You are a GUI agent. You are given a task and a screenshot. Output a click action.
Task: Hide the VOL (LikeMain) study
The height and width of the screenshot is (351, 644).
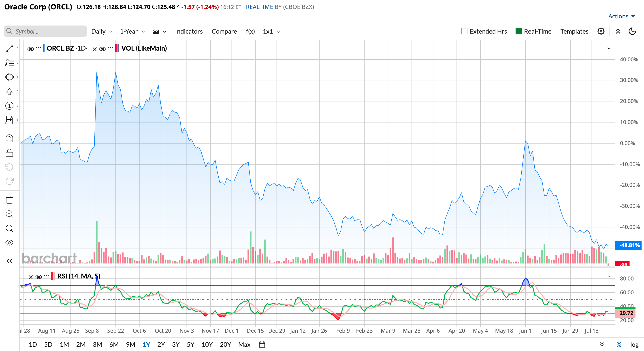(102, 49)
